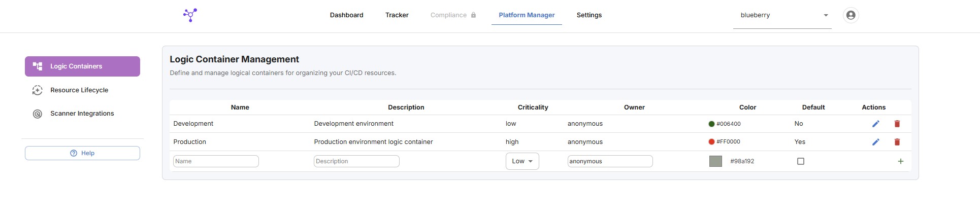The height and width of the screenshot is (217, 980).
Task: Click the Owner column header
Action: [x=635, y=107]
